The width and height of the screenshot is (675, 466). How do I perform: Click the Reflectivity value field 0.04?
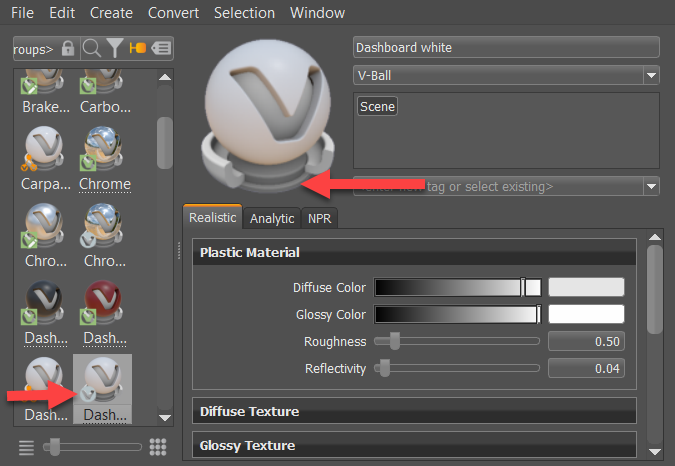tap(586, 368)
